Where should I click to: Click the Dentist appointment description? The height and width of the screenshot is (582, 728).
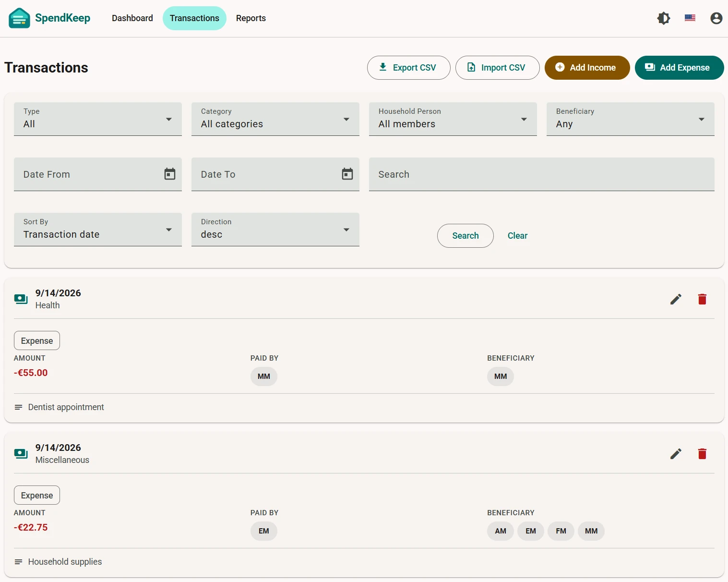coord(66,407)
